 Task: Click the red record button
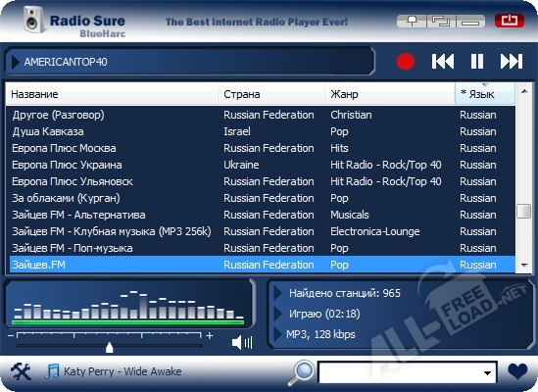coord(406,62)
